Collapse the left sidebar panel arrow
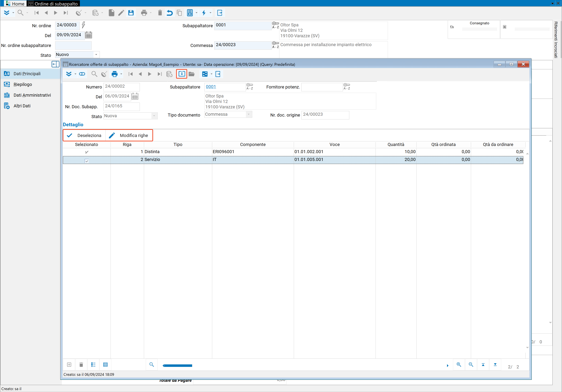This screenshot has height=392, width=562. (x=56, y=64)
